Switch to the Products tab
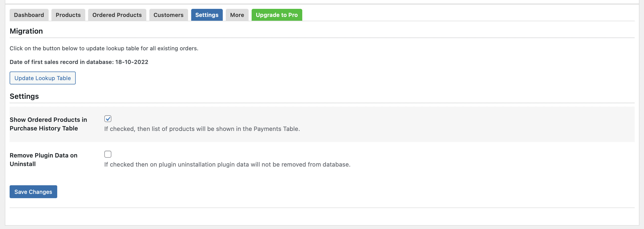This screenshot has height=229, width=644. coord(68,15)
